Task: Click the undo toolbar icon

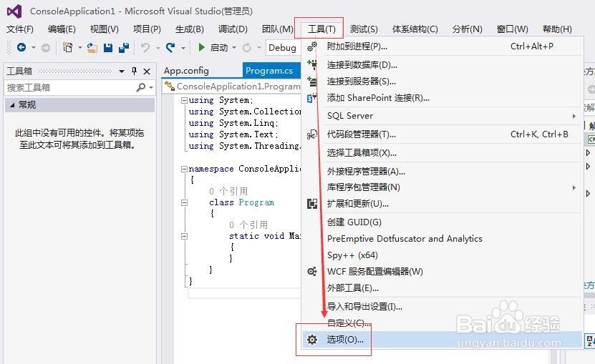Action: 145,47
